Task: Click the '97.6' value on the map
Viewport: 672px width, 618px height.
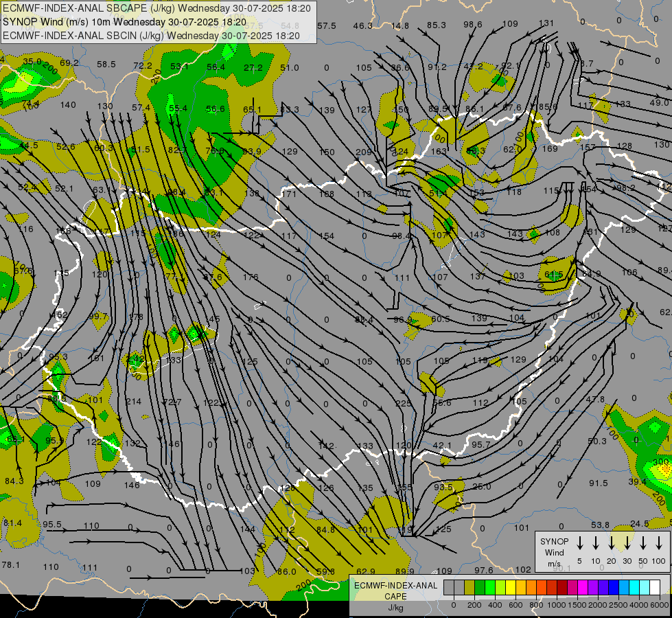Action: point(483,570)
